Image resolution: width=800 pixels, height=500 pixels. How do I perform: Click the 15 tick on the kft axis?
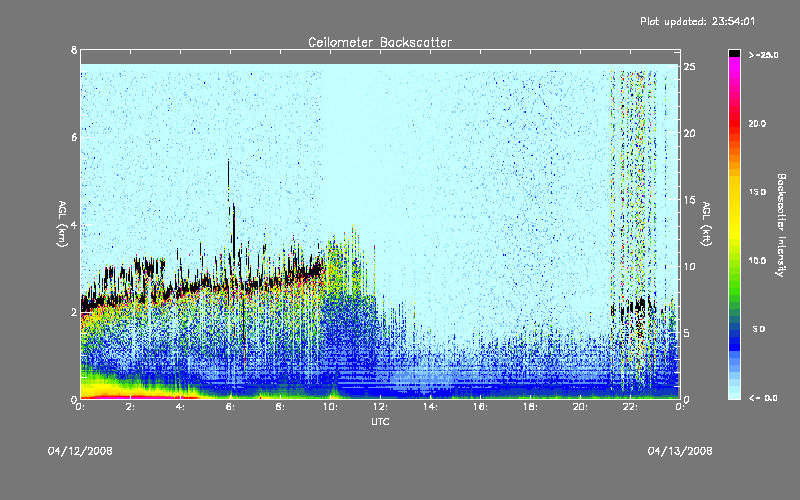coord(690,200)
